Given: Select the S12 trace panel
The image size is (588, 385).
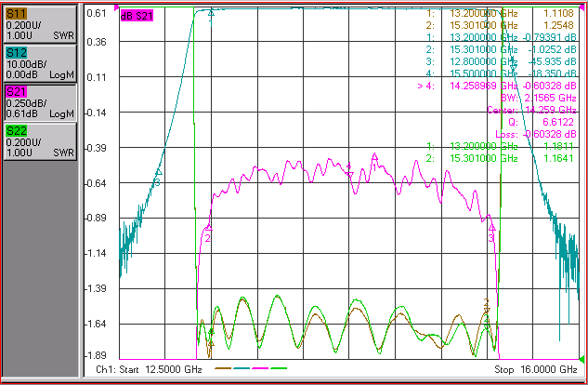Looking at the screenshot, I should click(x=40, y=63).
